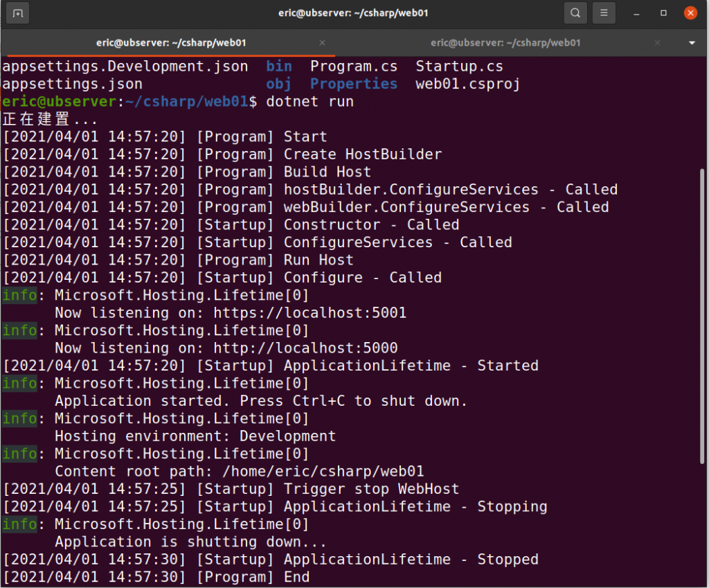Switch to the first eric@ubserver tab
709x588 pixels.
click(x=171, y=43)
